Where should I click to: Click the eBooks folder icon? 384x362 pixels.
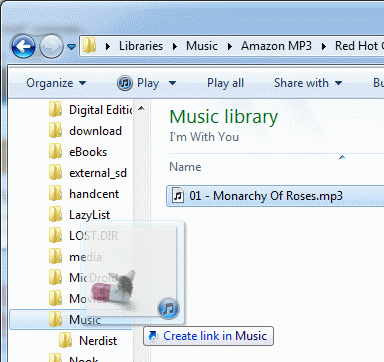click(55, 152)
